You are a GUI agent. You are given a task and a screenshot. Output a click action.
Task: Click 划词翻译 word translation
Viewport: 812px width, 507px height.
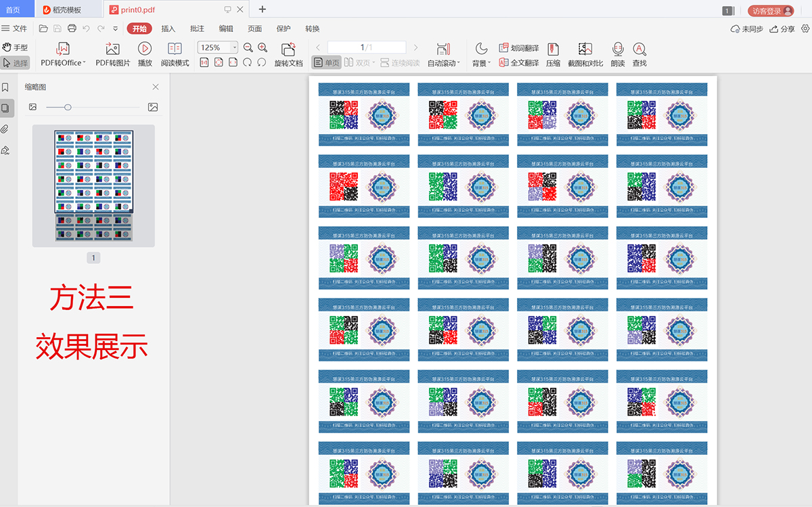tap(519, 48)
